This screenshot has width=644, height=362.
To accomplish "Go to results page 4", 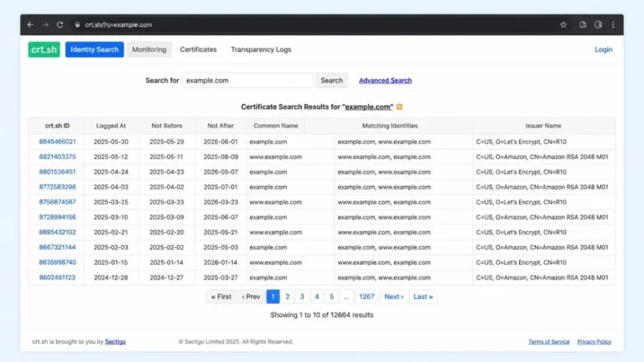I will coord(317,297).
